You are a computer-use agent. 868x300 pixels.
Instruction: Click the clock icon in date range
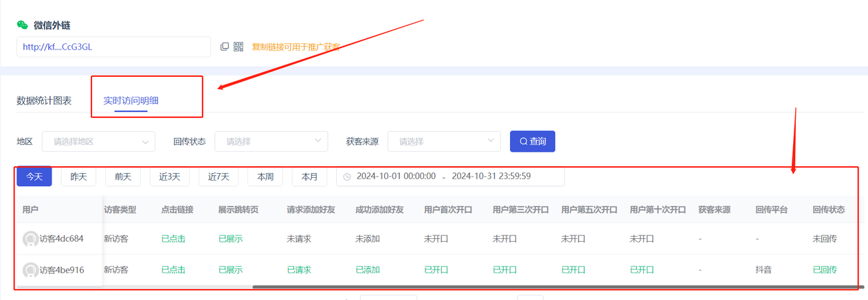pos(347,176)
